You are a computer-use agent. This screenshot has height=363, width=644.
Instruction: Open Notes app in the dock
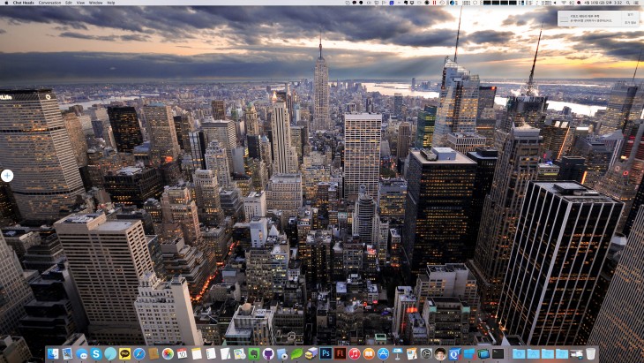click(x=197, y=354)
